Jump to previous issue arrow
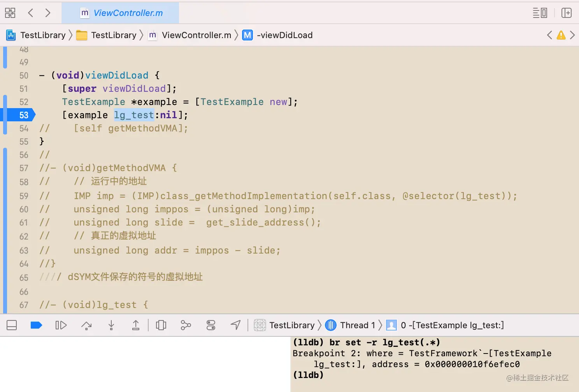This screenshot has height=392, width=579. [549, 35]
